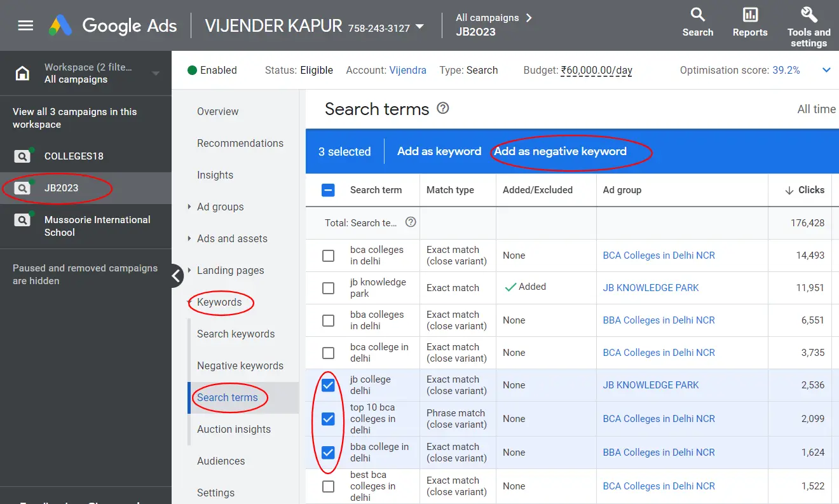Click Add as negative keyword
The width and height of the screenshot is (839, 504).
560,151
